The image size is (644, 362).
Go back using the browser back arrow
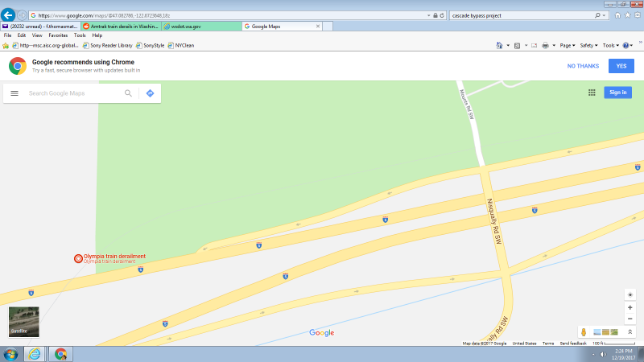tap(8, 15)
